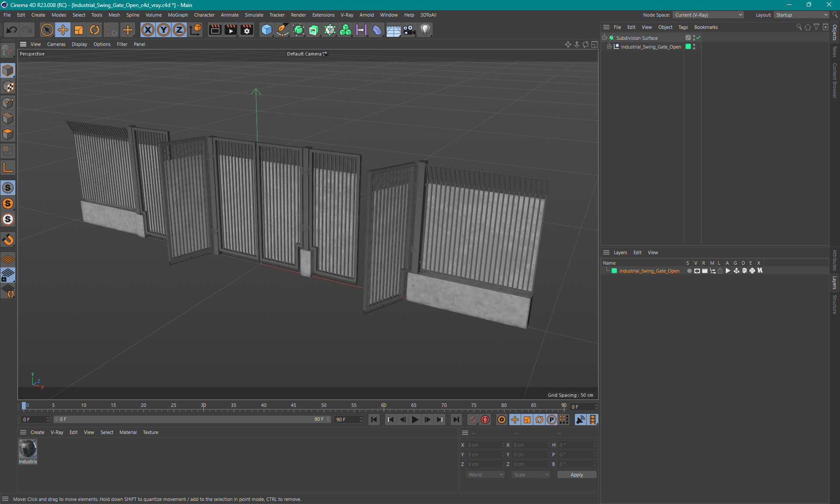
Task: Open the Node Space dropdown
Action: tap(708, 15)
